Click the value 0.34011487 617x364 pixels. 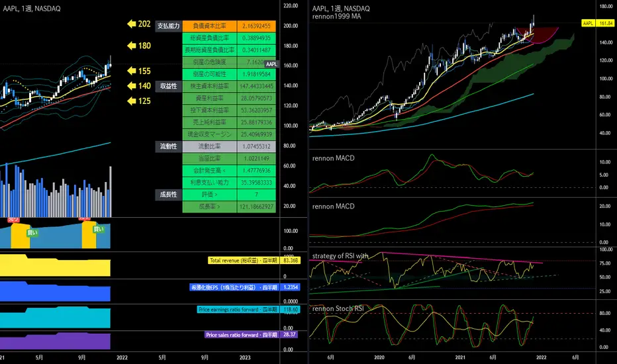[256, 50]
